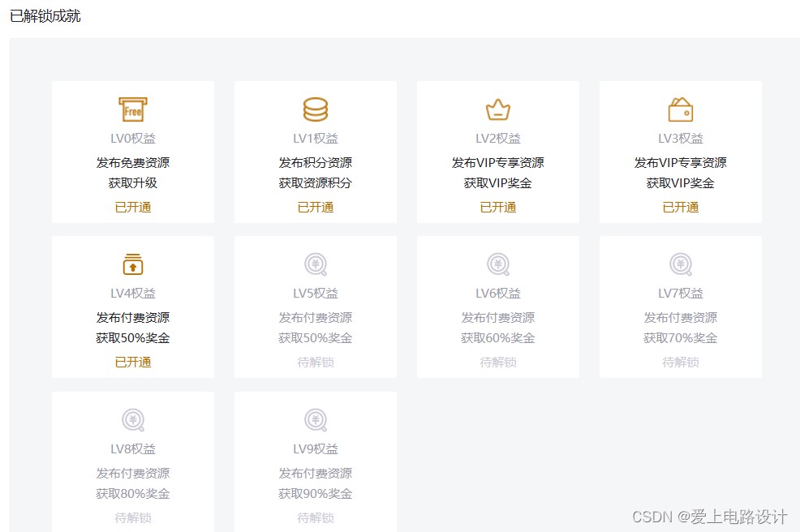
Task: Click 待解锁 status under LV8
Action: point(132,517)
